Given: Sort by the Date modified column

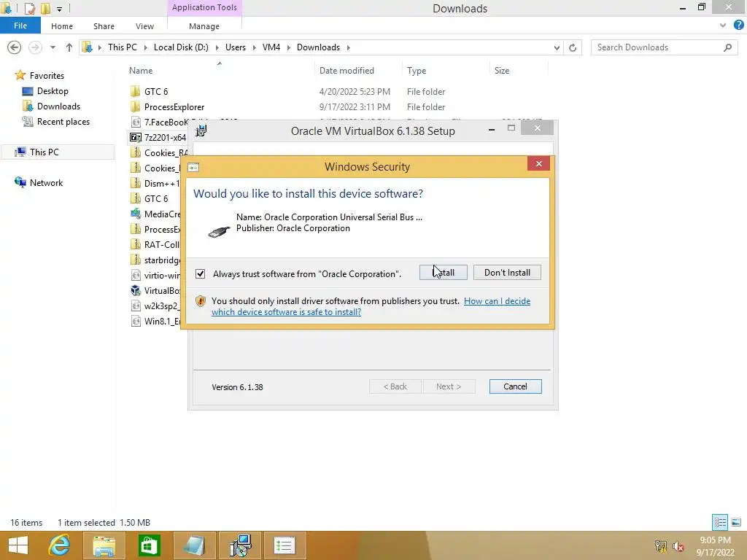Looking at the screenshot, I should click(x=347, y=71).
